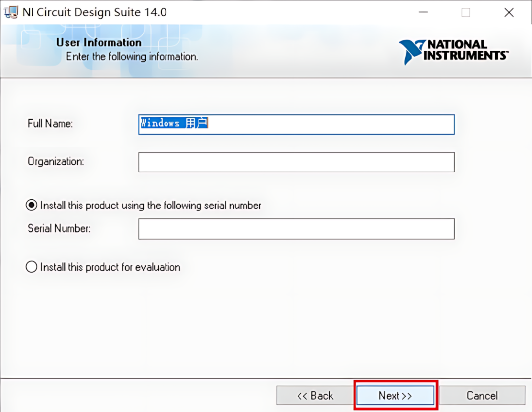Click the 'Organization:' label
This screenshot has width=532, height=412.
(x=56, y=161)
